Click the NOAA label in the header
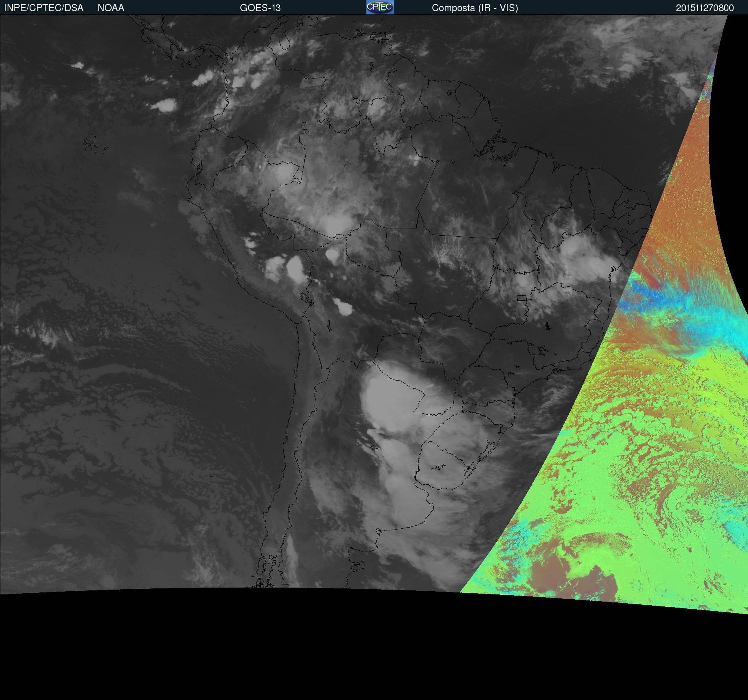This screenshot has height=700, width=748. click(111, 8)
